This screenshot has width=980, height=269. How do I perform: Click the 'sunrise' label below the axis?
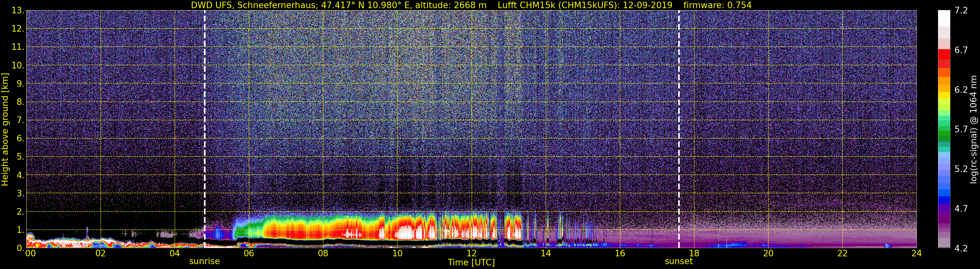tap(205, 262)
